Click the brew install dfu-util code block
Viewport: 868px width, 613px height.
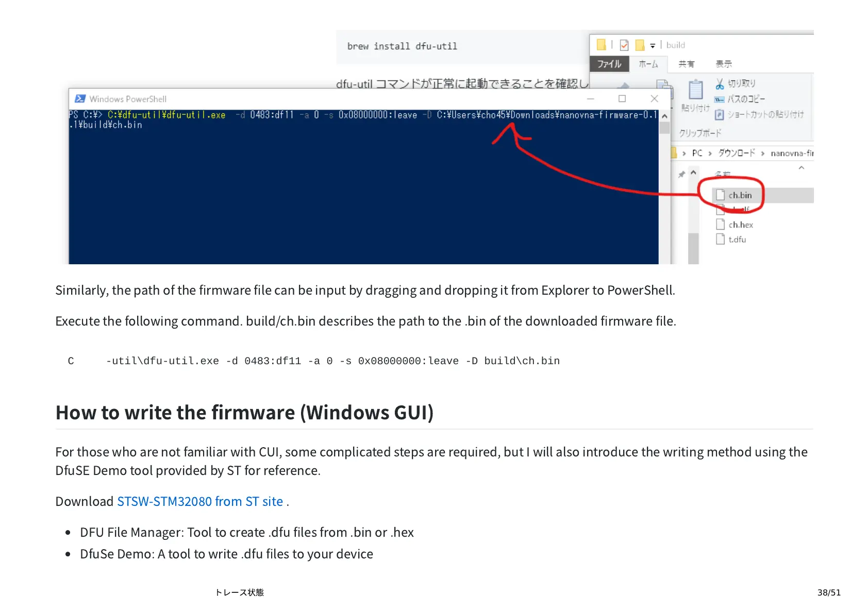point(461,46)
